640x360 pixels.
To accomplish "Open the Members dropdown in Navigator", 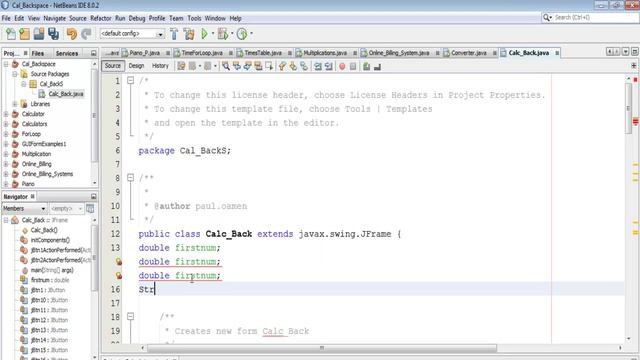I will point(24,209).
